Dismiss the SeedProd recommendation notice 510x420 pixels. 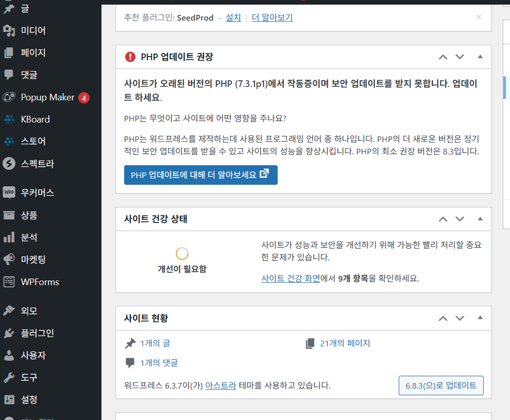click(x=479, y=17)
